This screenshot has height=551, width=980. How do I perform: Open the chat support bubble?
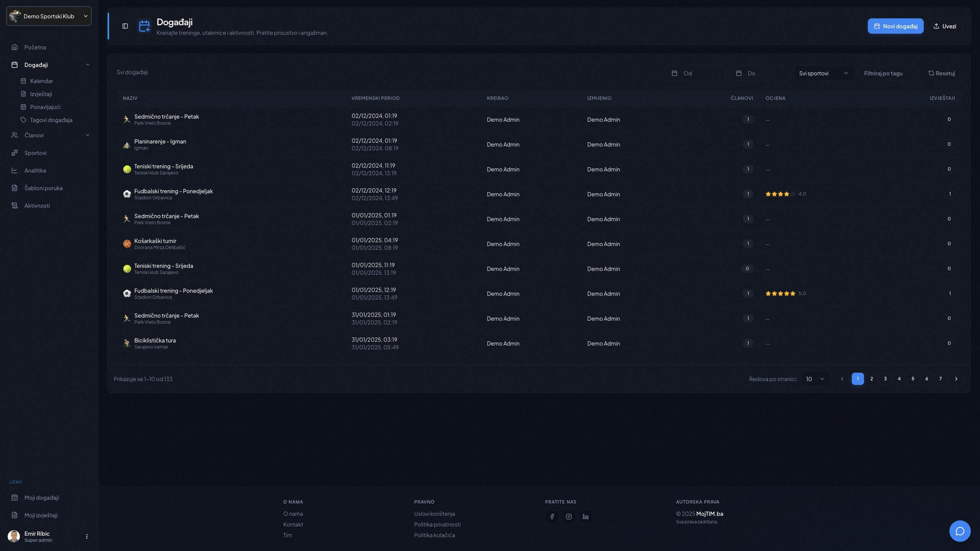coord(960,531)
